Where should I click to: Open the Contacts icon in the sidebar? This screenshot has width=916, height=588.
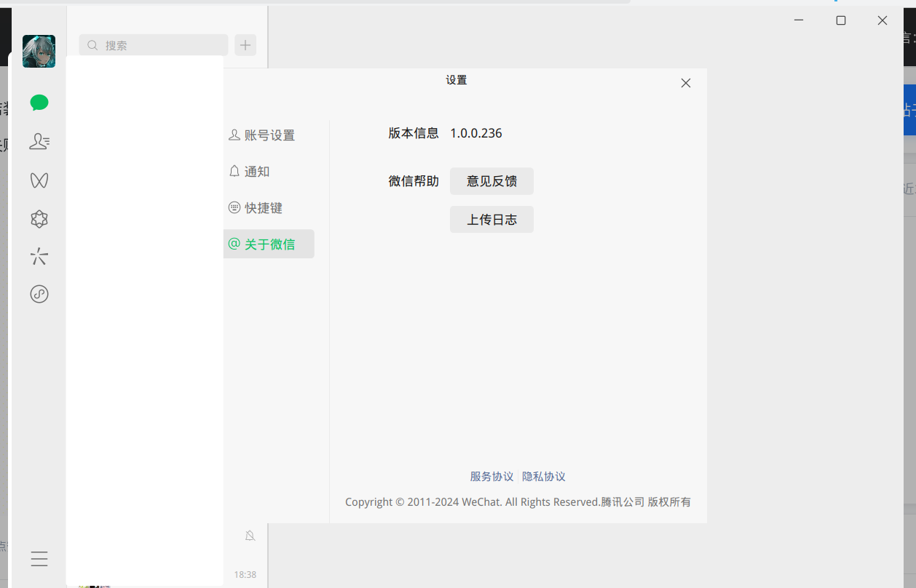[x=39, y=141]
